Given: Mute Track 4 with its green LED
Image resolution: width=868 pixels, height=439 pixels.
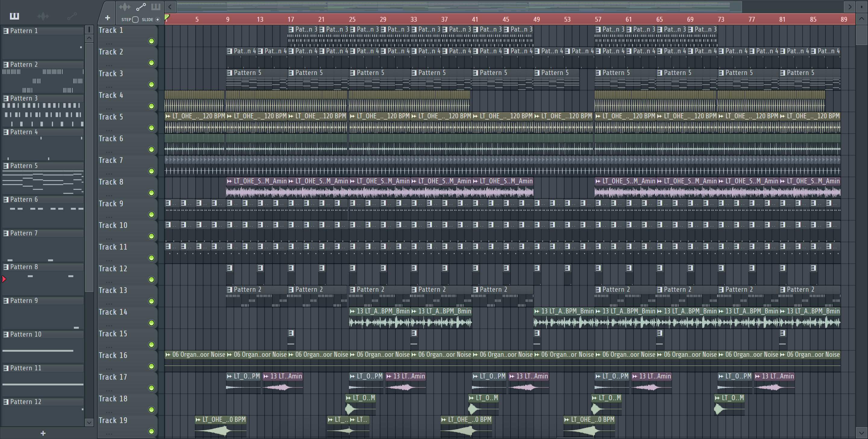Looking at the screenshot, I should pos(151,106).
